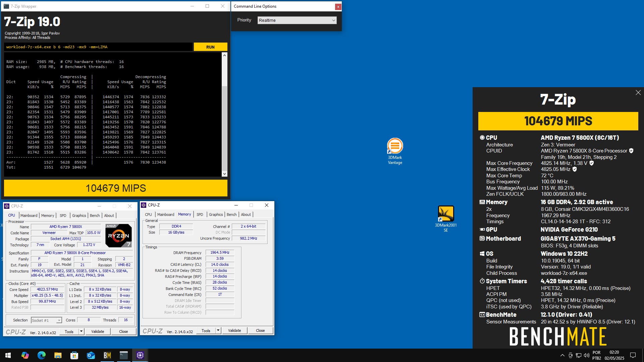Open volume control in system tray
This screenshot has width=644, height=362.
pos(586,355)
